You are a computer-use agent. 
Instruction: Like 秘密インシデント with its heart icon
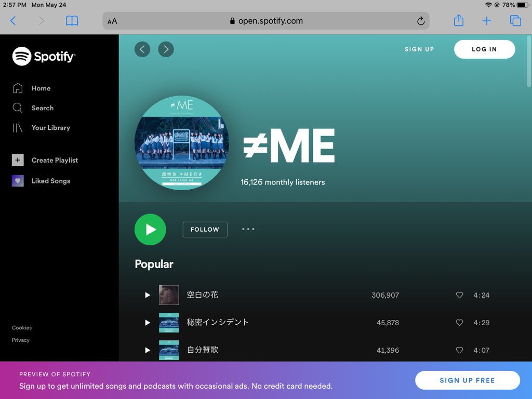coord(459,323)
